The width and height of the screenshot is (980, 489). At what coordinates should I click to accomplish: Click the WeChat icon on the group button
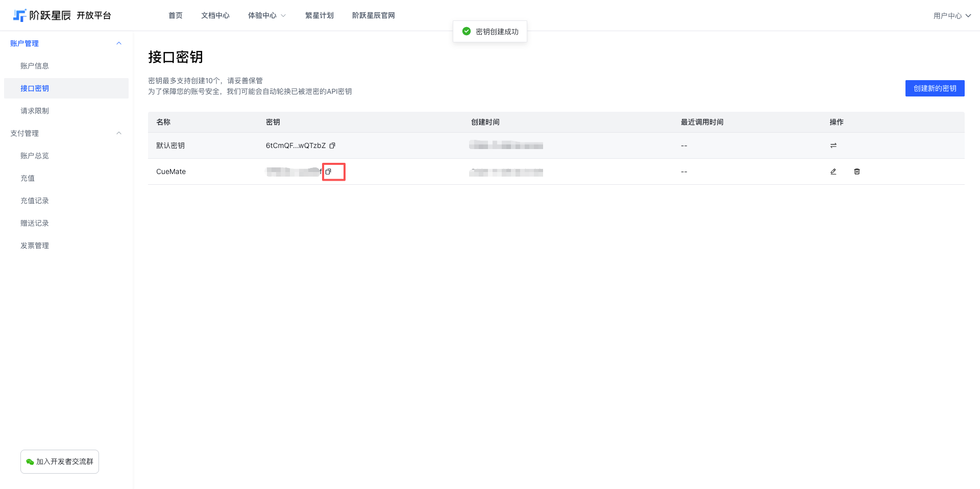click(x=30, y=461)
